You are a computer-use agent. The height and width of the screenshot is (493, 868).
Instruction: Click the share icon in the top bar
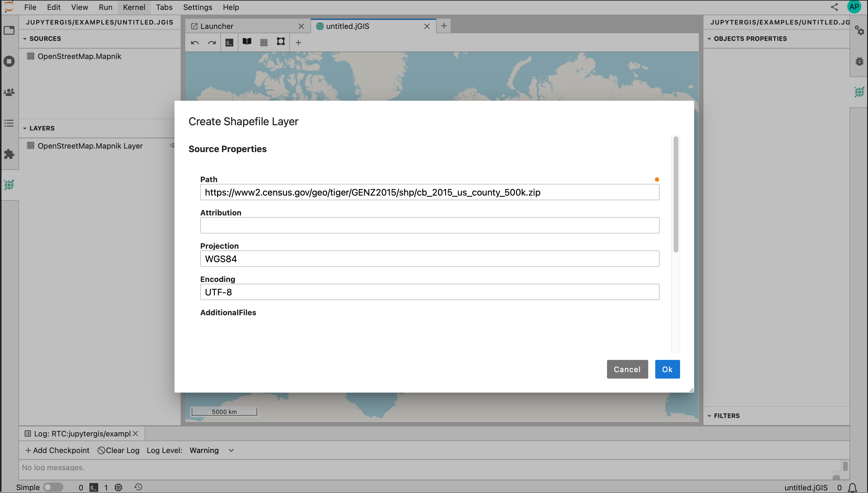click(835, 7)
